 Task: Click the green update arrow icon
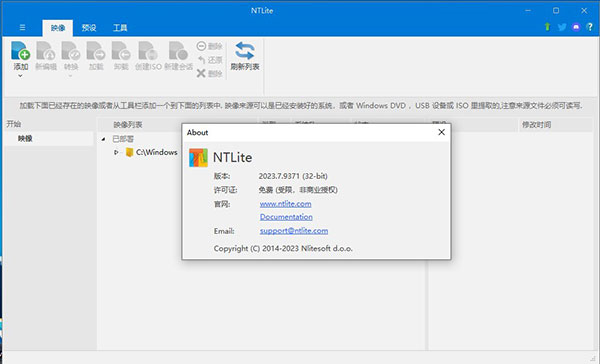(x=547, y=27)
